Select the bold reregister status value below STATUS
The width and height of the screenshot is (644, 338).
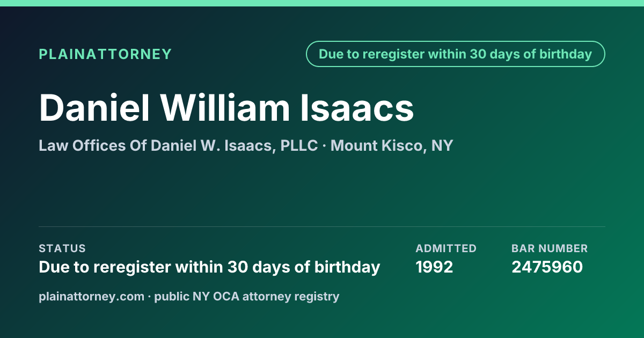pos(209,267)
